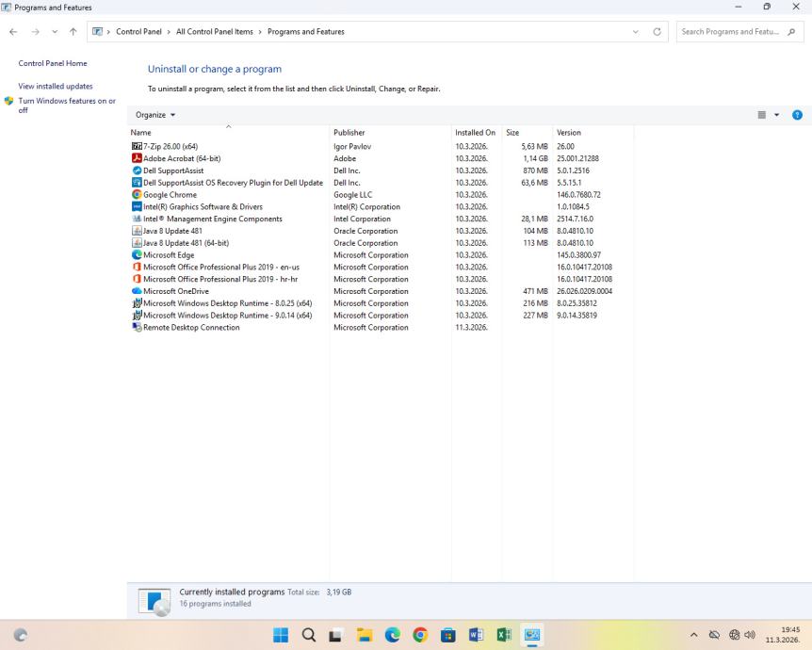The image size is (812, 650).
Task: Click the network globe tray icon
Action: (734, 635)
